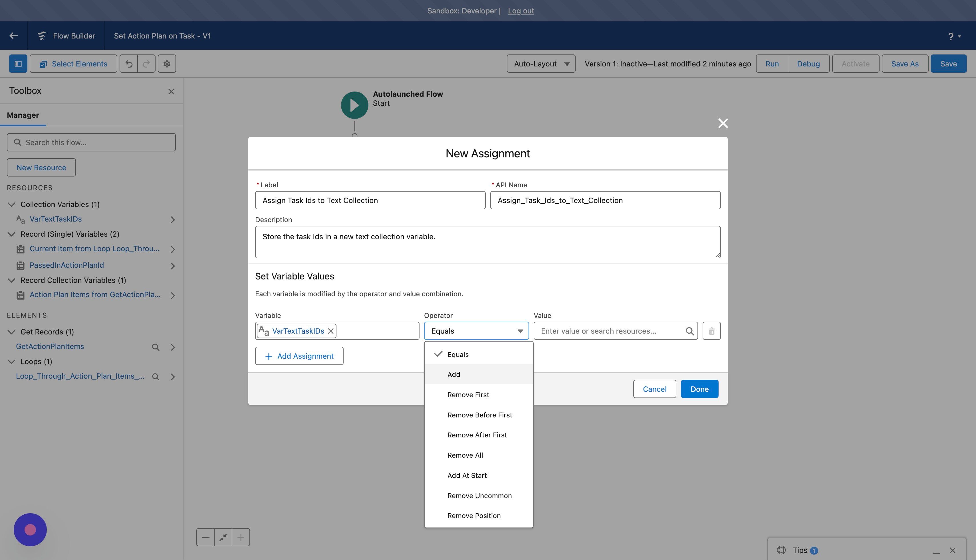Open flow settings gear icon
The width and height of the screenshot is (976, 560).
pos(167,64)
